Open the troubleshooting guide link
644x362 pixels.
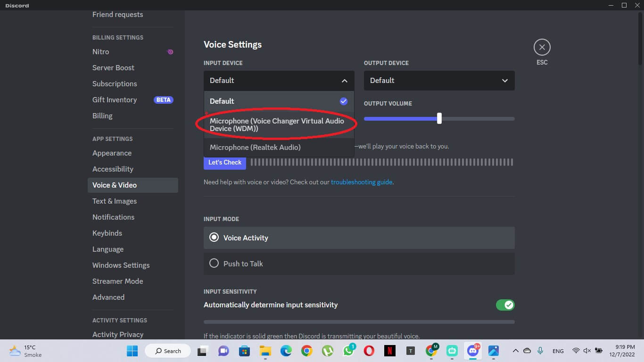coord(362,182)
